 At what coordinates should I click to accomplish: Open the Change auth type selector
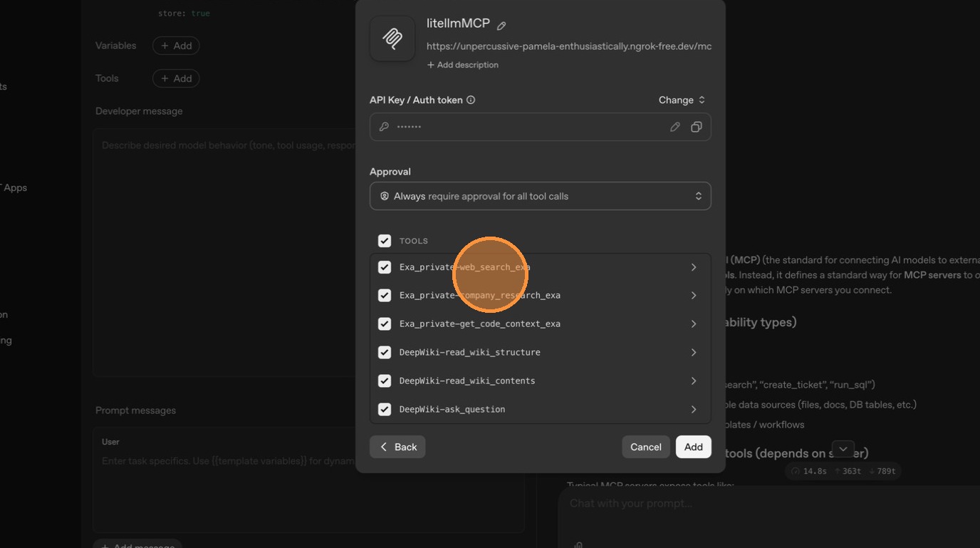pyautogui.click(x=682, y=100)
